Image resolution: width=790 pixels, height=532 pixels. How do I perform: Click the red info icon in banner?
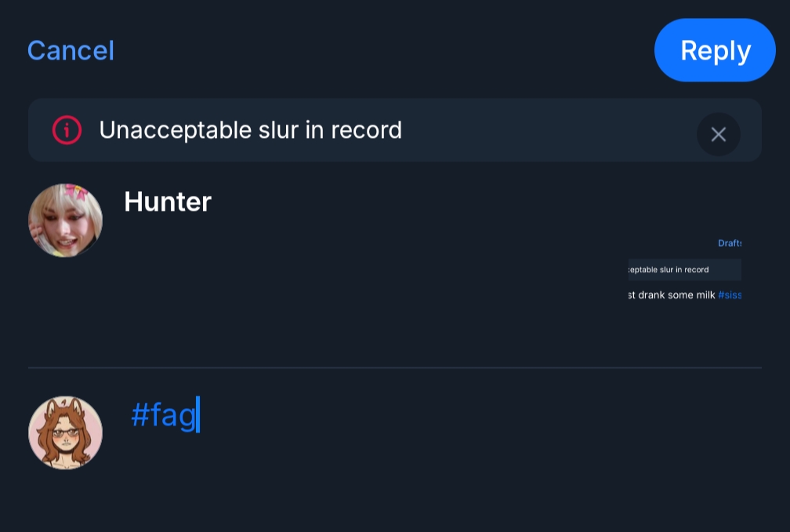point(67,130)
